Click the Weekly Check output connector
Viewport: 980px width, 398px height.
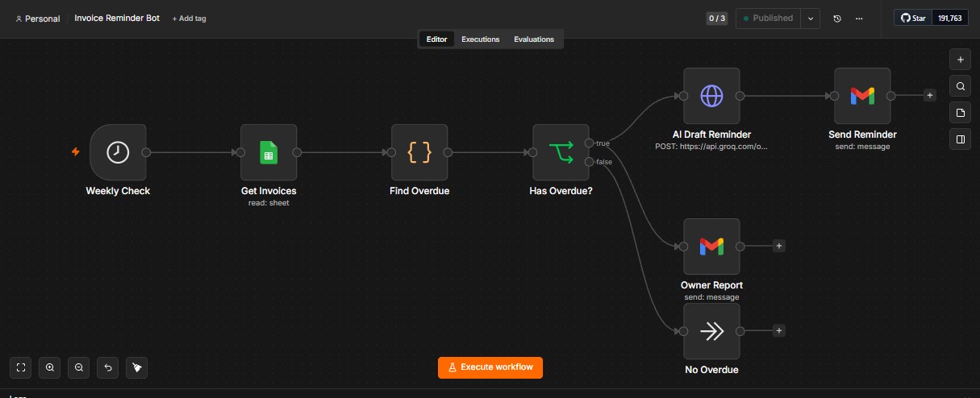point(147,152)
